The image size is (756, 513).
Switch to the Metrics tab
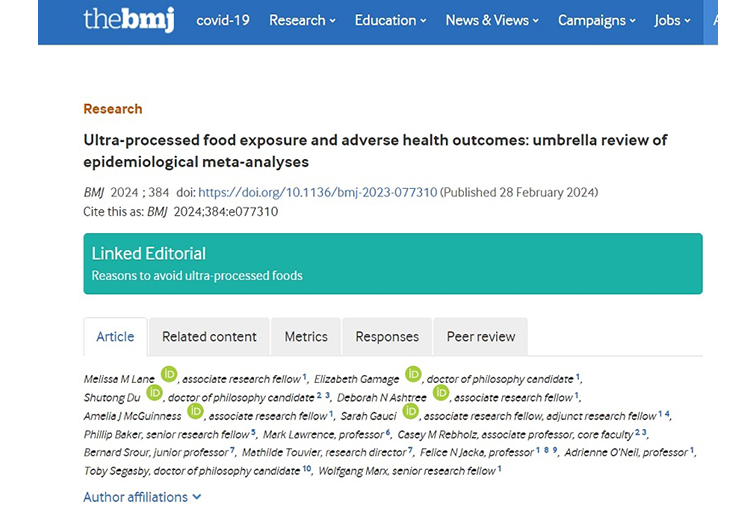305,337
